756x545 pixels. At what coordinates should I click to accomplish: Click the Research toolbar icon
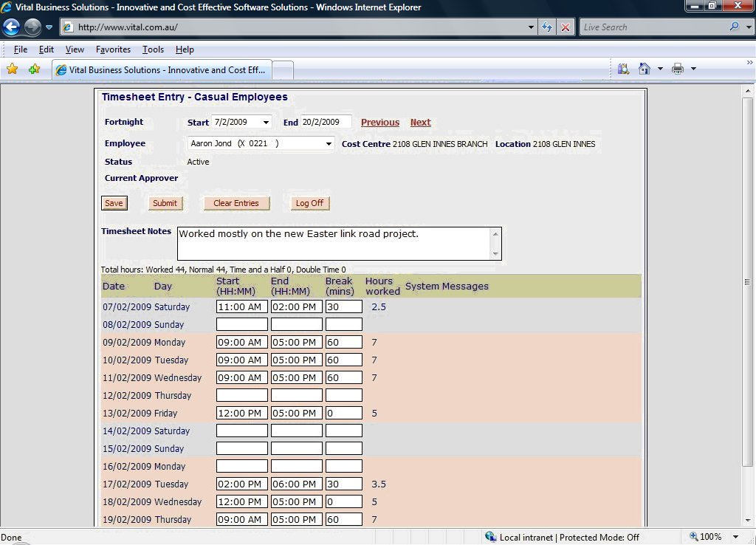[623, 69]
